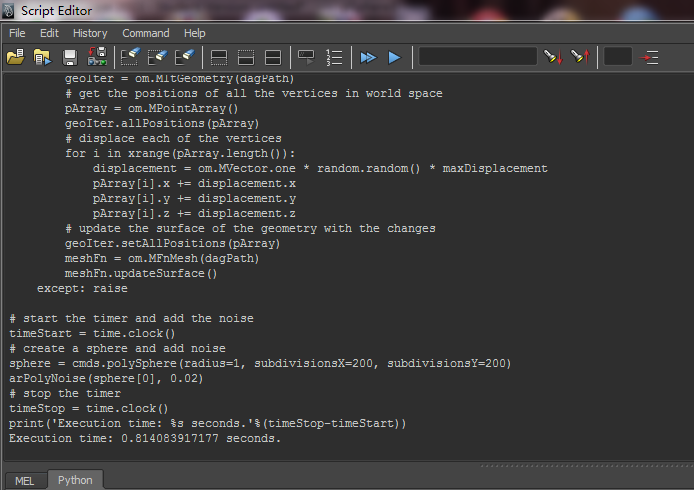Click the Clear Input eraser icon

click(158, 57)
